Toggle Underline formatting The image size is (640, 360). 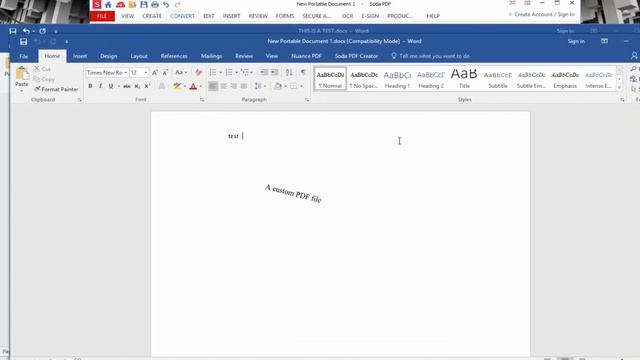click(111, 86)
